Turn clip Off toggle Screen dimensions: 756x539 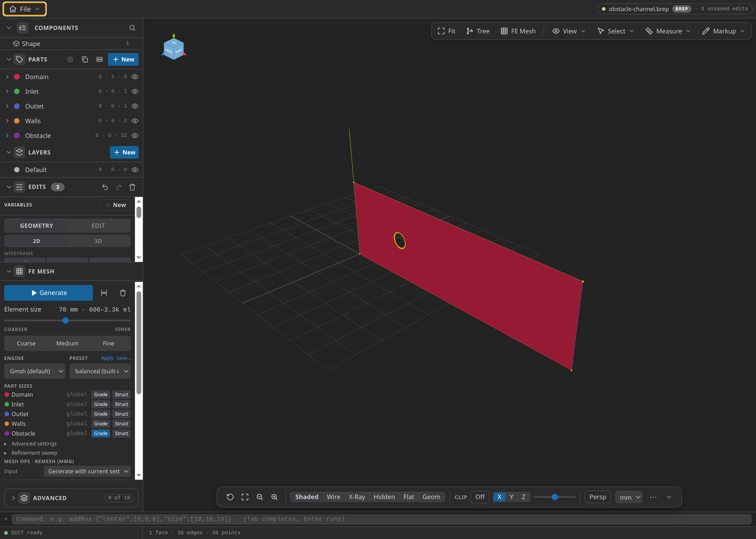tap(480, 497)
